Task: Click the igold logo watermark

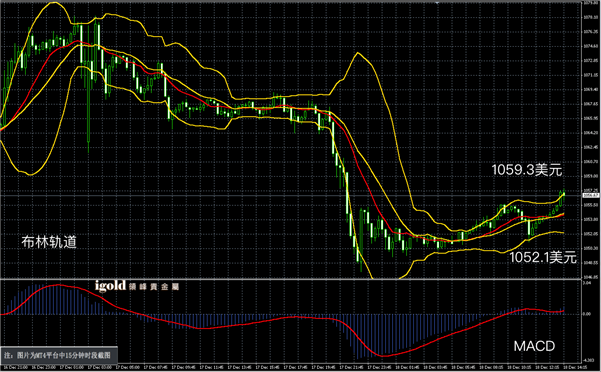Action: tap(110, 285)
